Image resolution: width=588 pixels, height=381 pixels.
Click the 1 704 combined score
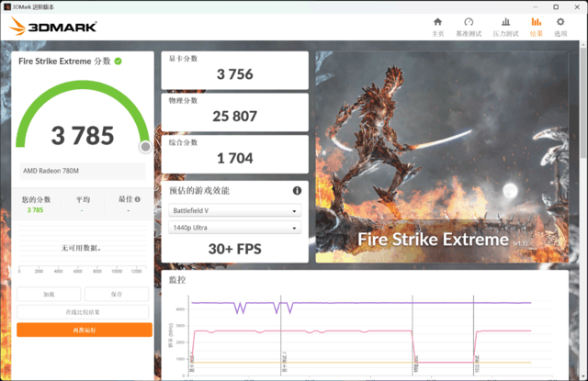click(235, 158)
